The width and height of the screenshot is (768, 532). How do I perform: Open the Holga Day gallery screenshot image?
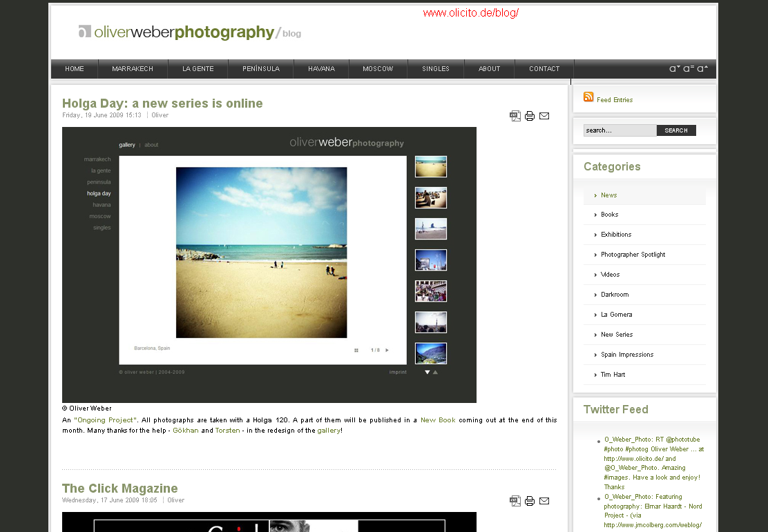coord(269,265)
